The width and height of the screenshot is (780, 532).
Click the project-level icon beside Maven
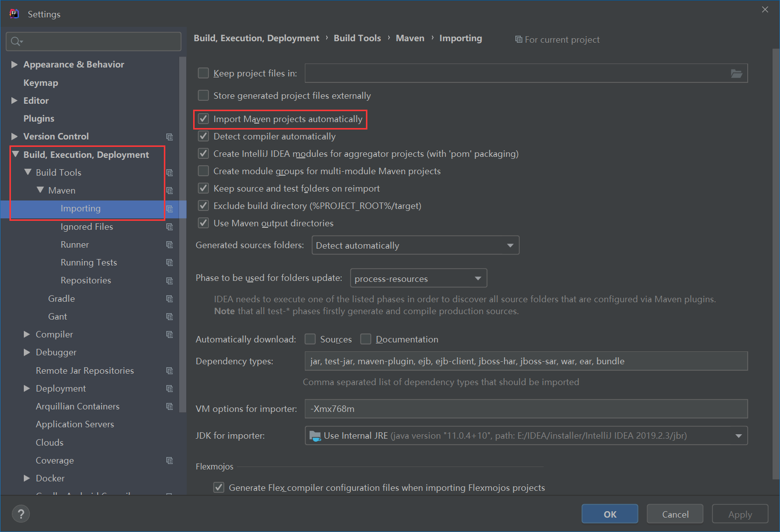point(169,191)
